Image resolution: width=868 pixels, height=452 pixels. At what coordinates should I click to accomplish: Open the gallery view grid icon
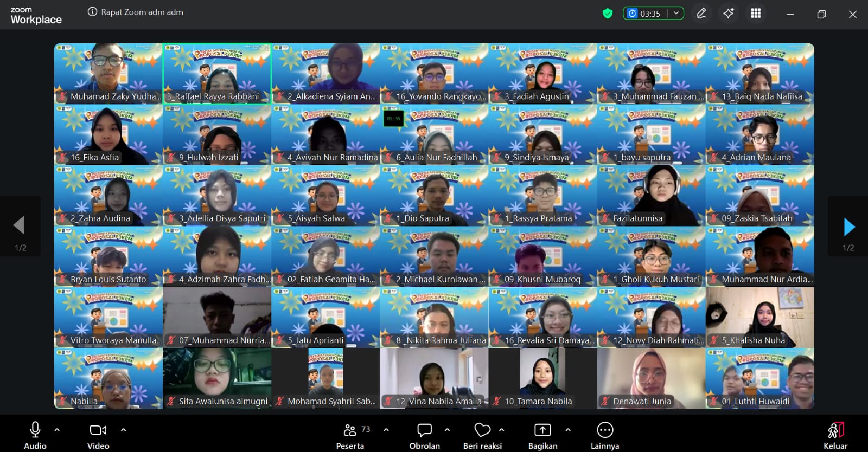pyautogui.click(x=756, y=14)
